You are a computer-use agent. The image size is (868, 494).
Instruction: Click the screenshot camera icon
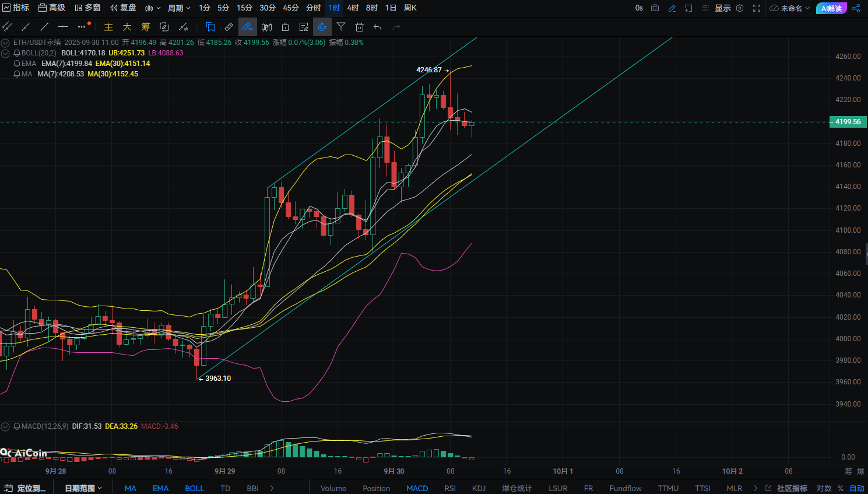coord(655,8)
